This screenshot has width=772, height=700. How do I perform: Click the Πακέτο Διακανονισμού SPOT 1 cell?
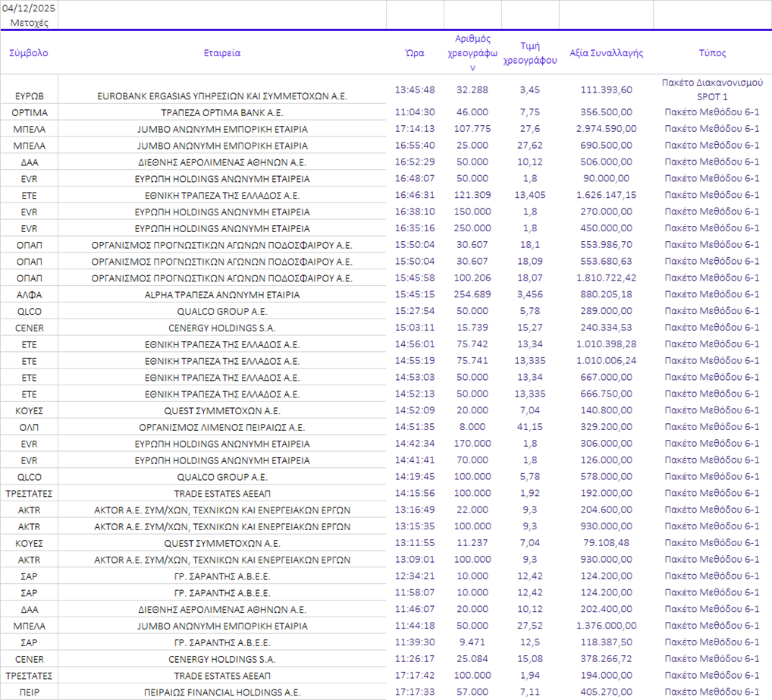click(712, 89)
